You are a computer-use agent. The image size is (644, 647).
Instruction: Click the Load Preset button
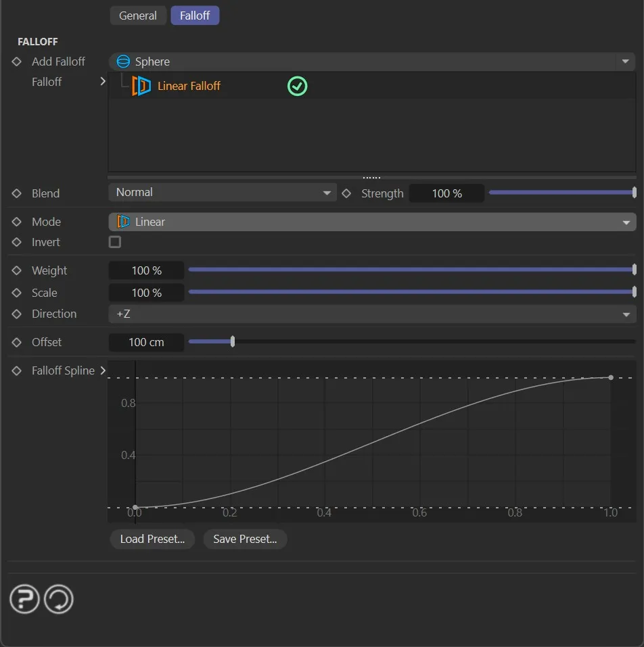coord(152,539)
